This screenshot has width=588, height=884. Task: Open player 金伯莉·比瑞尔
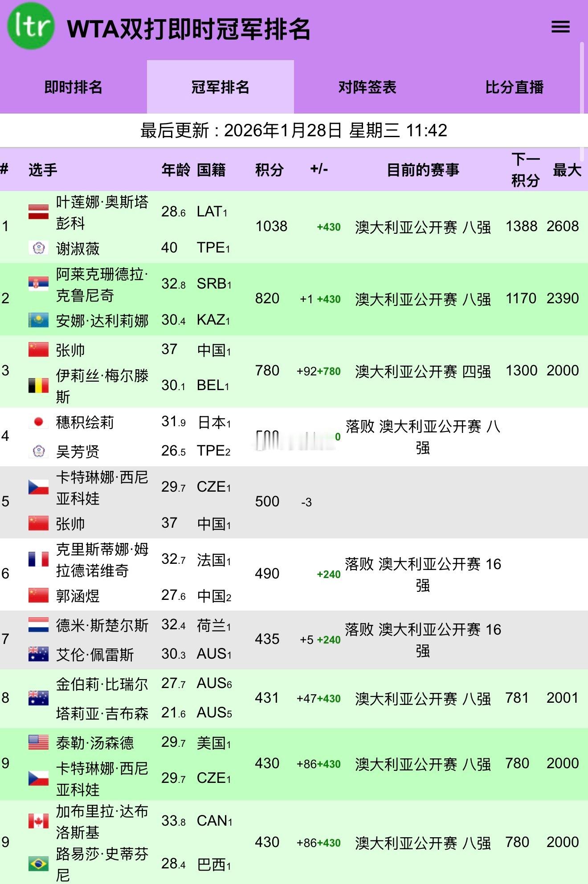[102, 684]
